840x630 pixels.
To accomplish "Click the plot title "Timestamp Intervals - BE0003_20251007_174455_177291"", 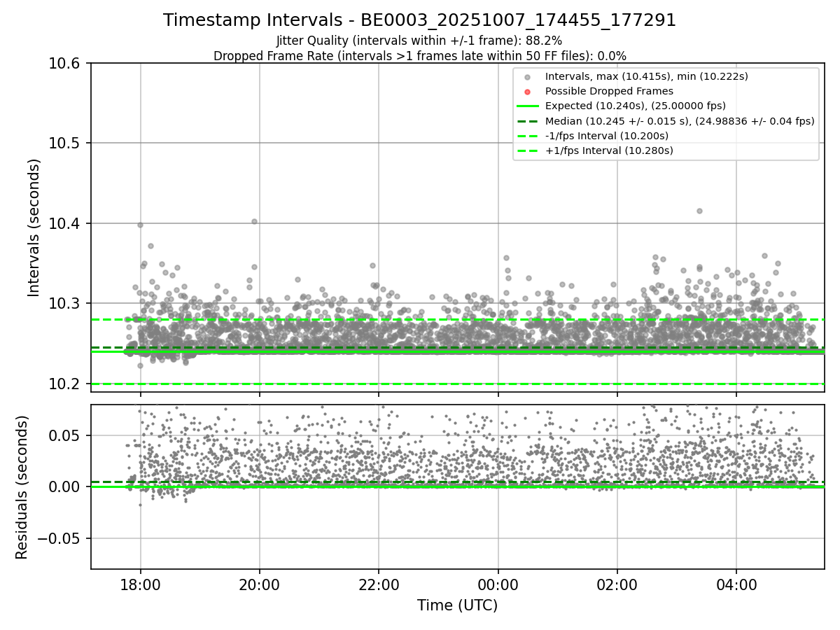I will (x=419, y=20).
